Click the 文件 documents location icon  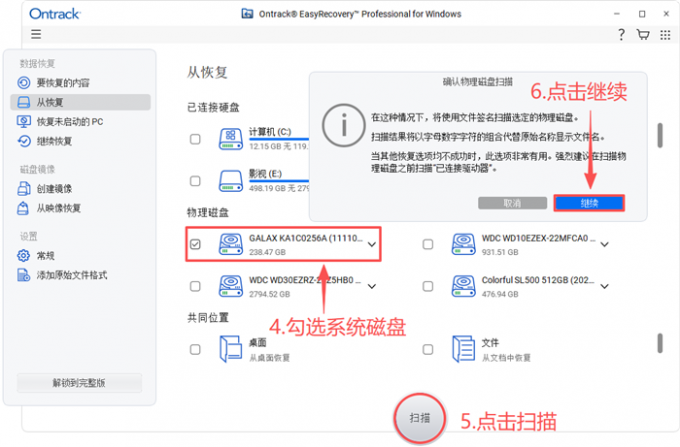point(464,349)
